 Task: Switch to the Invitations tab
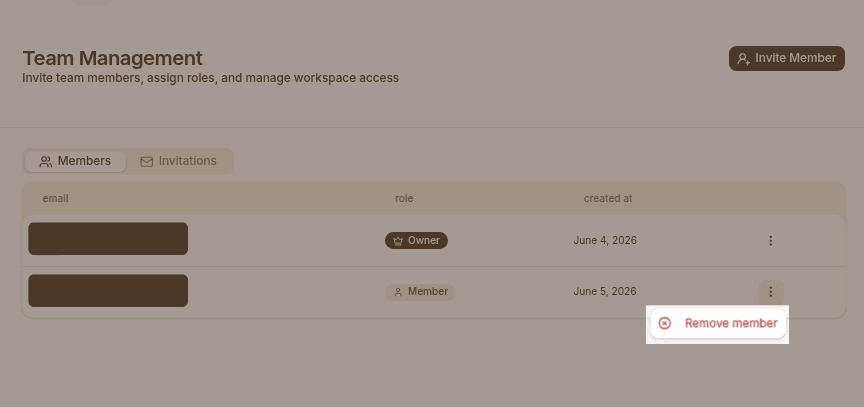179,161
